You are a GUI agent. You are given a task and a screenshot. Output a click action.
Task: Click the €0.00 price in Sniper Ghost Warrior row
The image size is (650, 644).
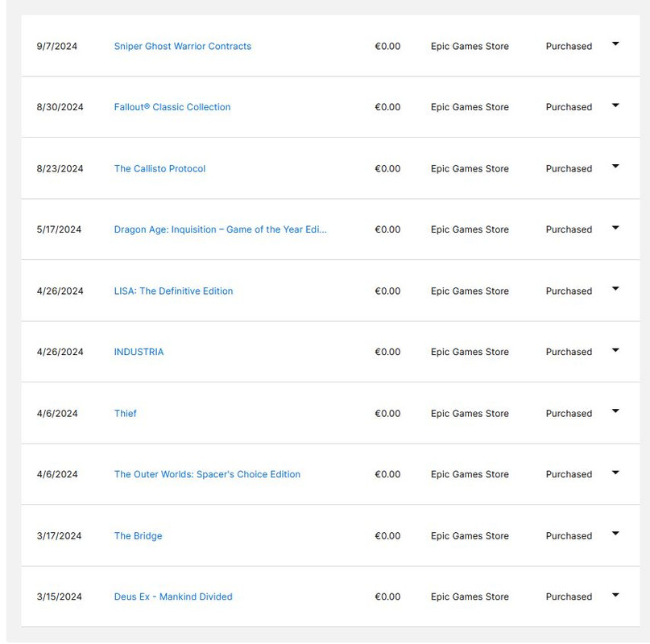(387, 46)
